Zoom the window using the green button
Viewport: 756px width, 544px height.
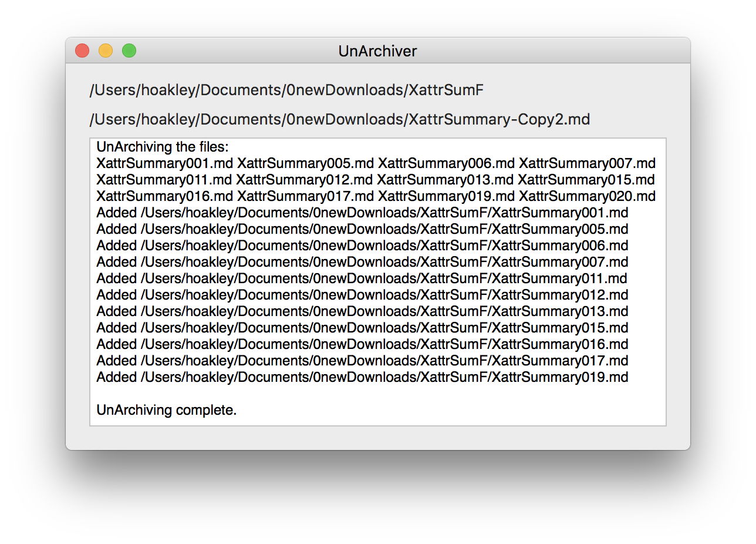coord(129,51)
